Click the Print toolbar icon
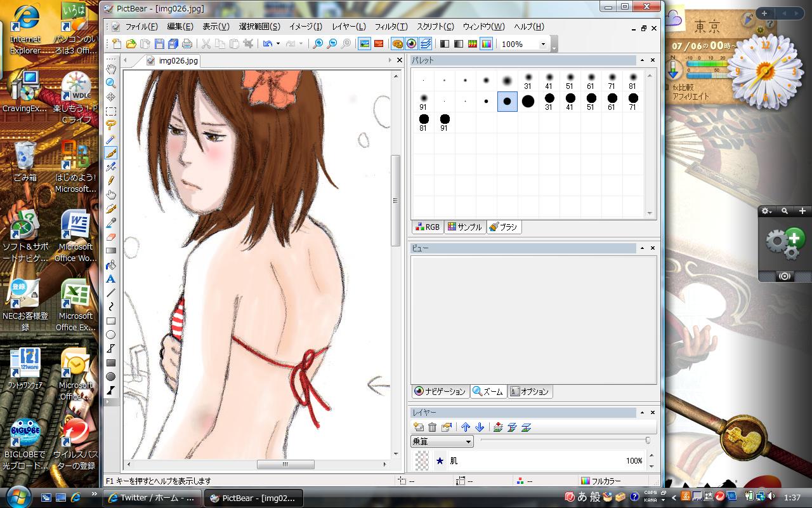812x508 pixels. pos(187,44)
